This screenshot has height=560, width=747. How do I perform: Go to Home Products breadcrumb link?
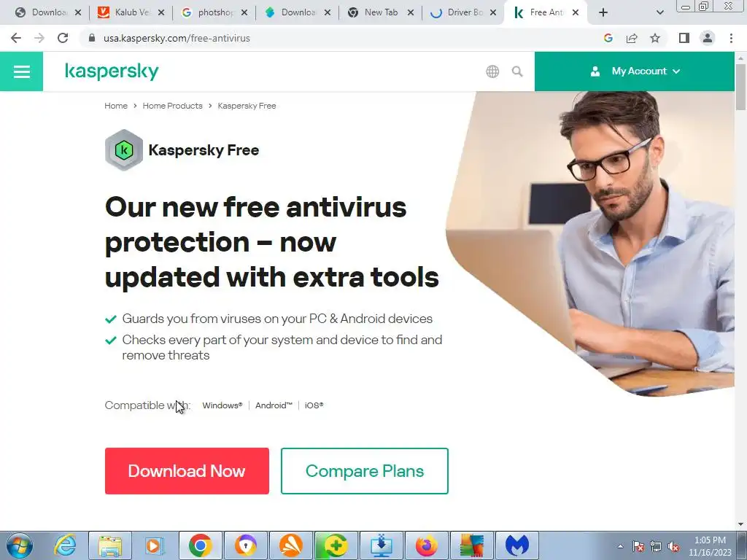point(172,106)
